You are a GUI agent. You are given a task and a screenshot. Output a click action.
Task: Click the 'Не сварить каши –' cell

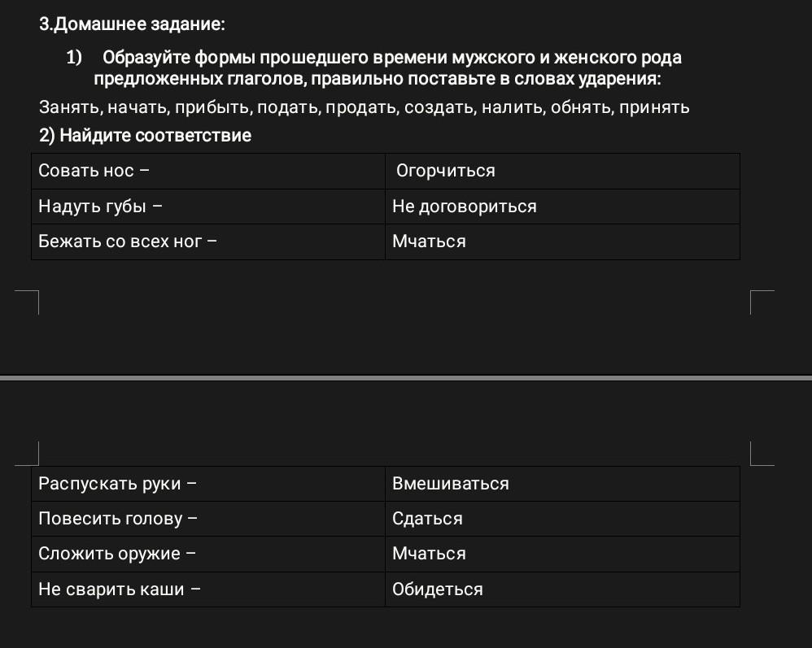pyautogui.click(x=208, y=589)
